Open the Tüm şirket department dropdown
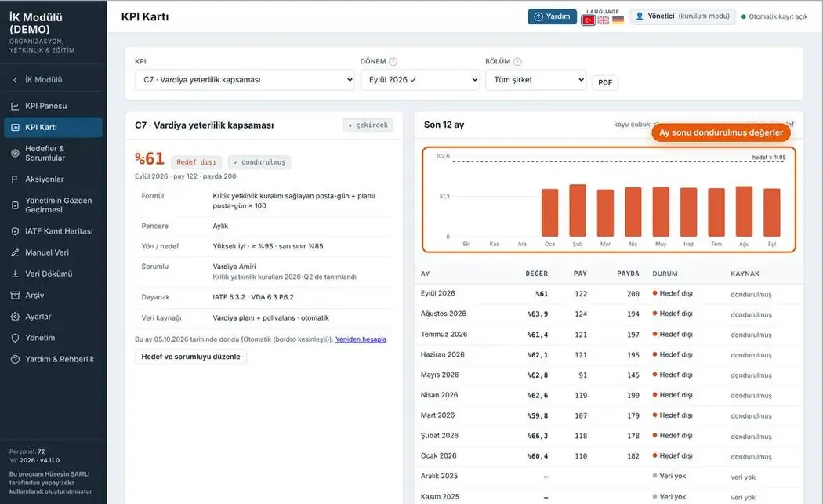This screenshot has width=823, height=504. click(535, 80)
